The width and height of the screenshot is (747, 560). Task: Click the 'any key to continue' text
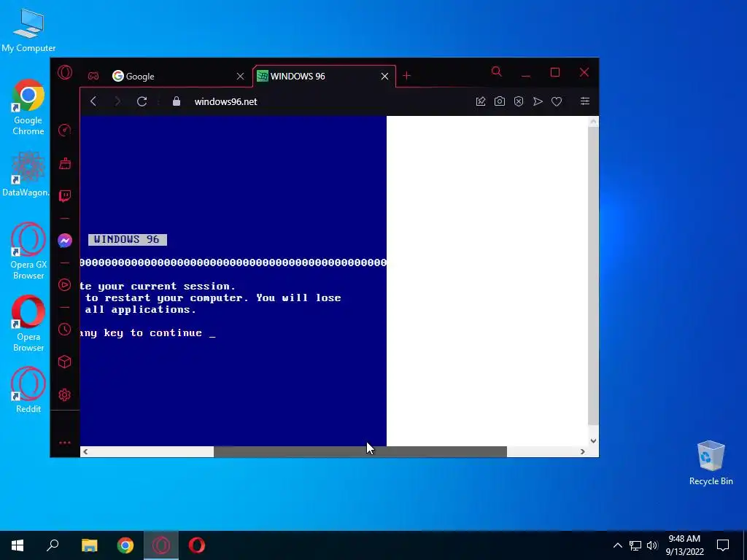pos(141,332)
